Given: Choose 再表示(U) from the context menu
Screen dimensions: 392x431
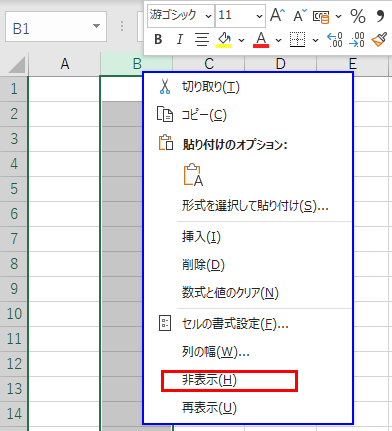Looking at the screenshot, I should point(209,408).
